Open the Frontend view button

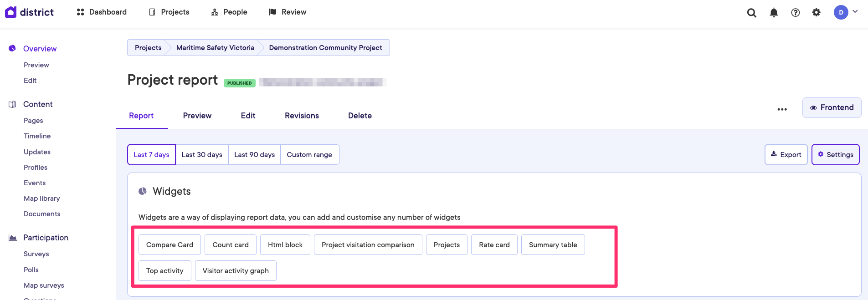(832, 107)
